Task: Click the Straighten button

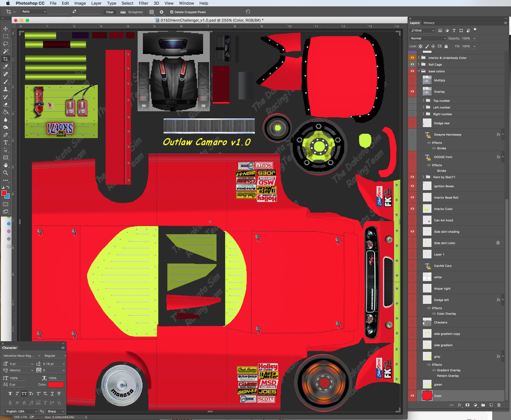Action: pos(132,12)
